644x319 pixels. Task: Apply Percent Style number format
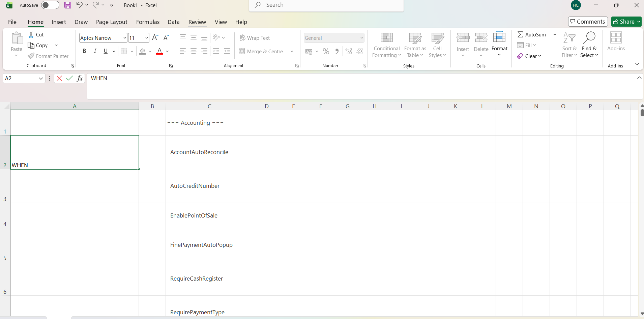pyautogui.click(x=326, y=51)
